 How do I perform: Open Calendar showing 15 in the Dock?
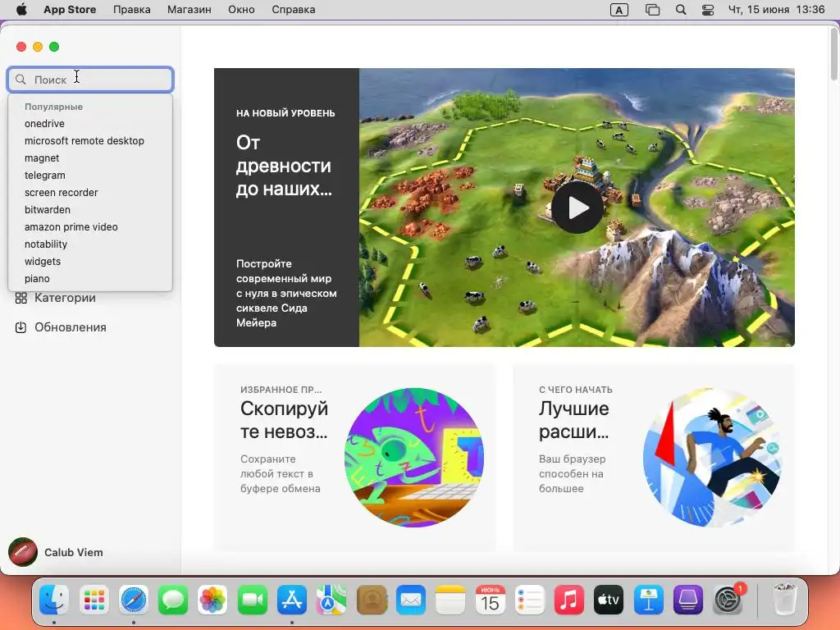490,600
